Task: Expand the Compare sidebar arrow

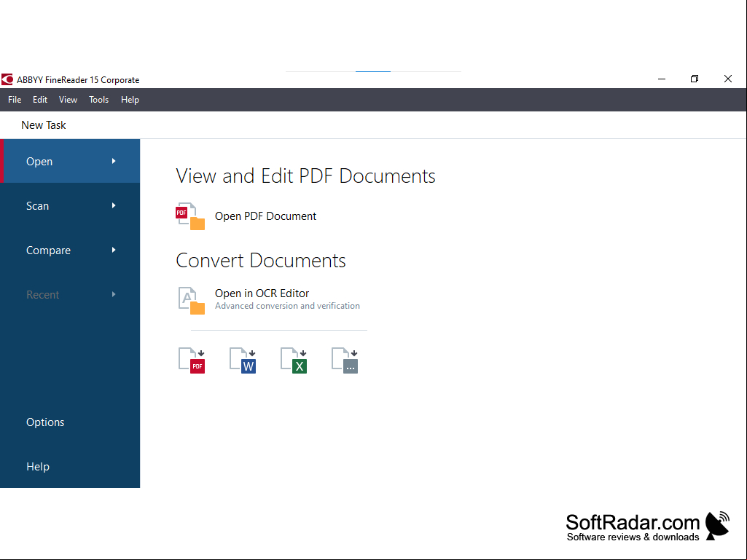Action: pyautogui.click(x=114, y=250)
